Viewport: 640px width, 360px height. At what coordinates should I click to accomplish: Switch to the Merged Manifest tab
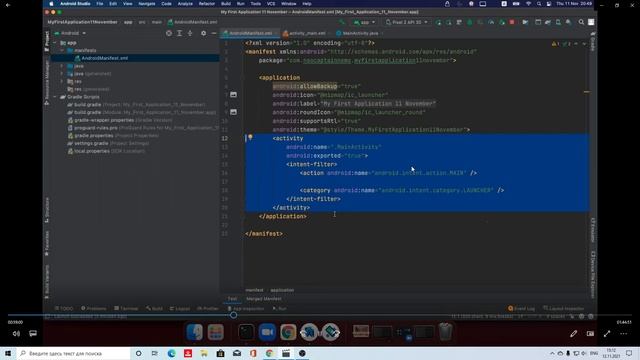(264, 299)
